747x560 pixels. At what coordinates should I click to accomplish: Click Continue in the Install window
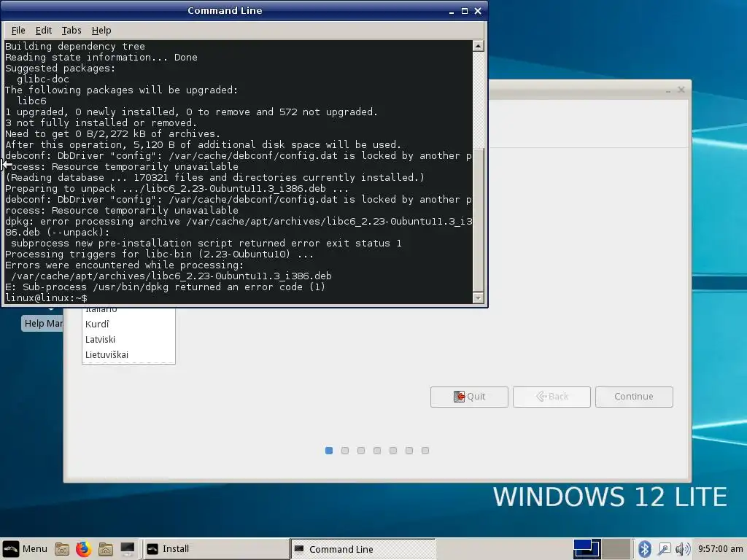[634, 397]
